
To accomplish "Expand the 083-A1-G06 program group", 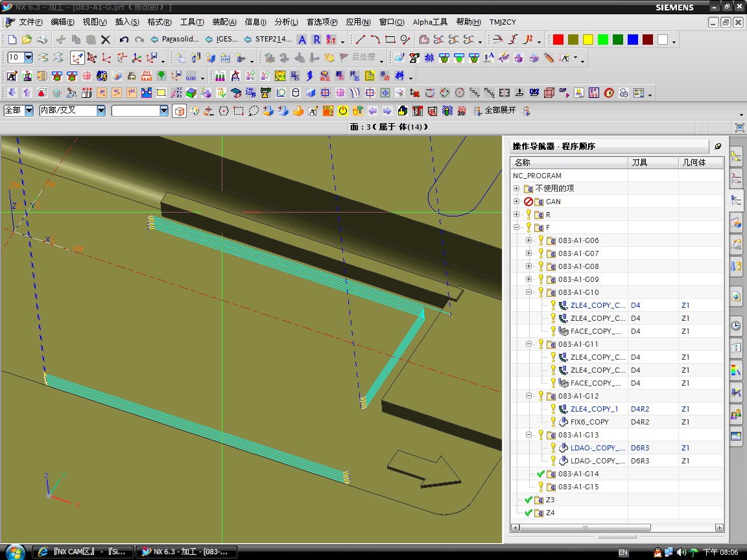I will point(528,240).
